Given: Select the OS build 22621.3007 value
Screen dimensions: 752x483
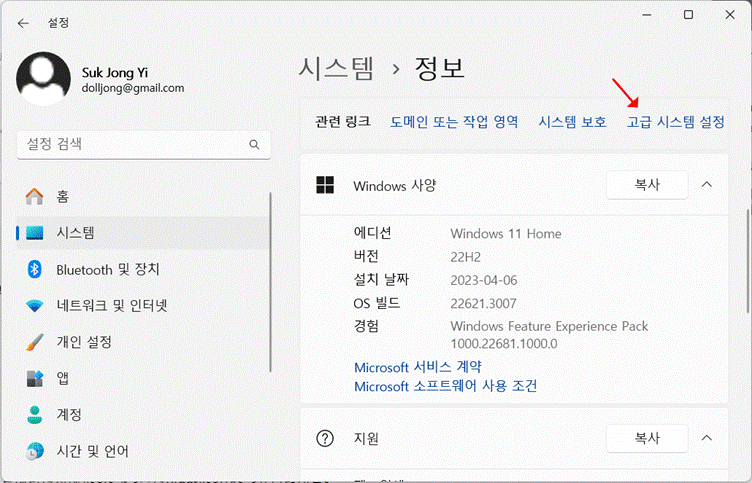Looking at the screenshot, I should click(483, 304).
